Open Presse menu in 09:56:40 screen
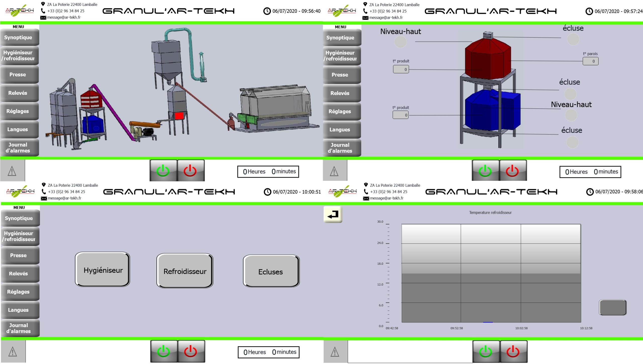The image size is (643, 364). coord(20,75)
